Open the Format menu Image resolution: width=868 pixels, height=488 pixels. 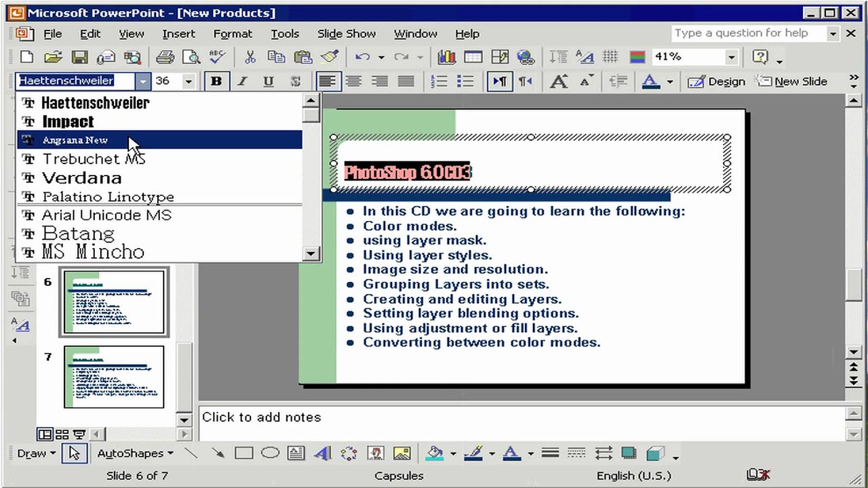233,33
